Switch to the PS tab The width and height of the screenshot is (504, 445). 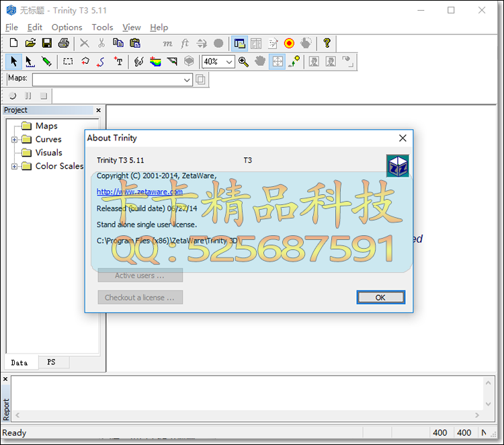coord(51,362)
